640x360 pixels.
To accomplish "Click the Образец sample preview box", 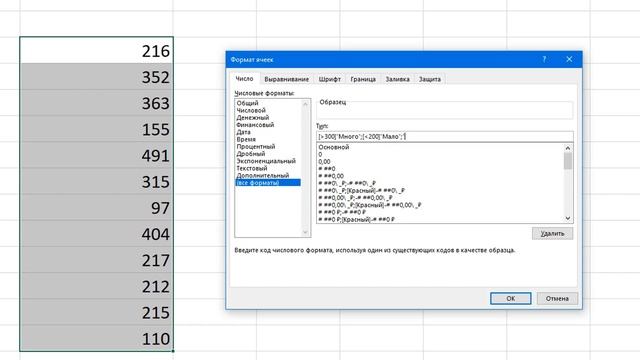I will coord(444,110).
